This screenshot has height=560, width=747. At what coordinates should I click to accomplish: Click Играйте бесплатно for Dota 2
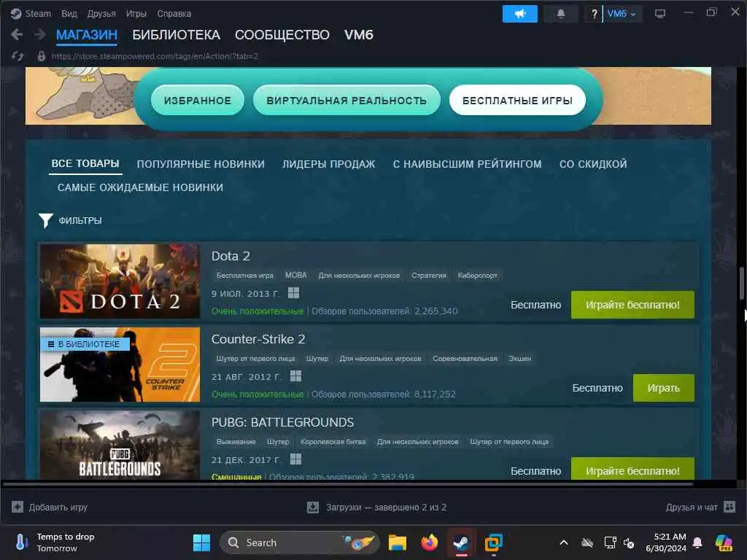(632, 305)
